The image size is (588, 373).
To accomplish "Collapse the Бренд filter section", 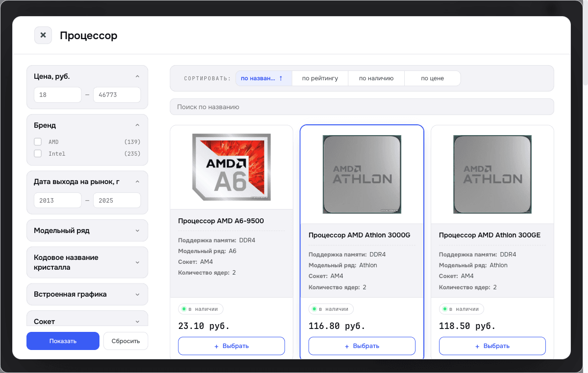I will tap(137, 125).
